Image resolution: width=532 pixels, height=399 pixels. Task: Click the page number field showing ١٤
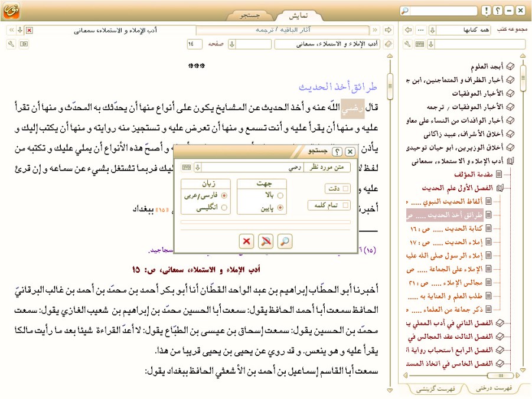click(194, 44)
